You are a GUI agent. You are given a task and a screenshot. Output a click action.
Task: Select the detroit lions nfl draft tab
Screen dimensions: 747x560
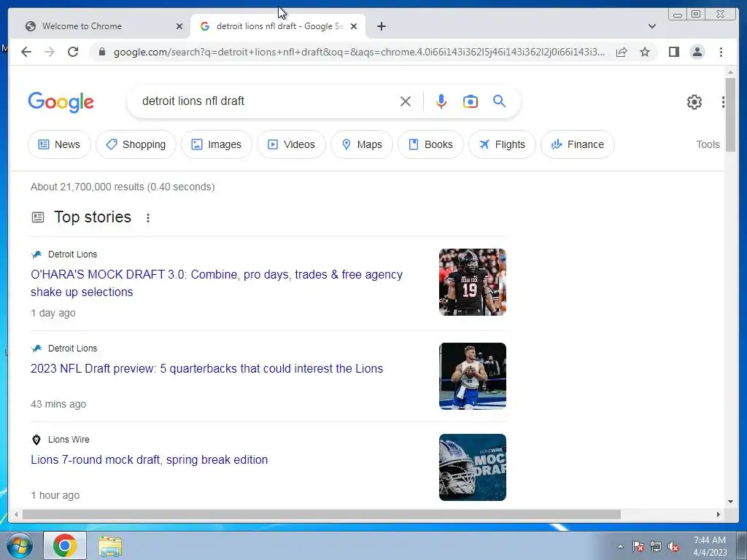(278, 26)
